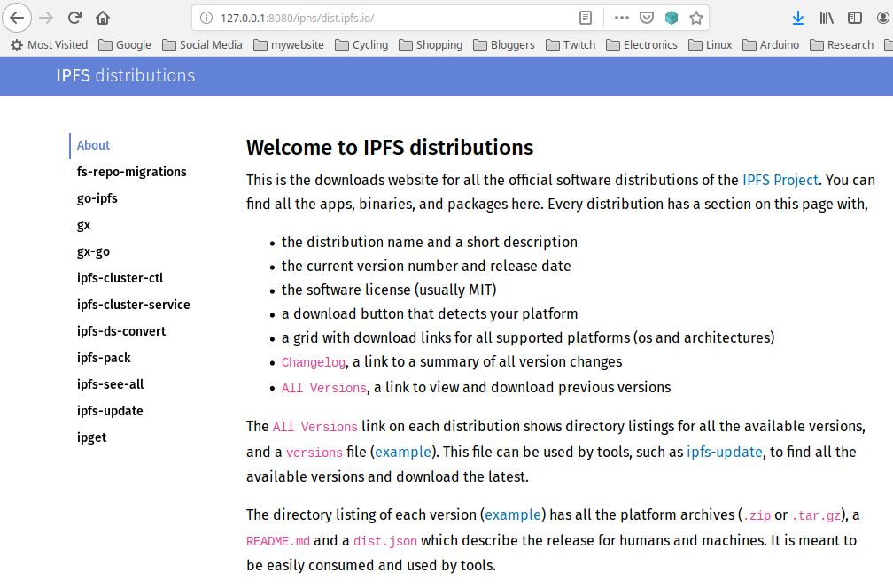Select gx in the sidebar

coord(83,226)
